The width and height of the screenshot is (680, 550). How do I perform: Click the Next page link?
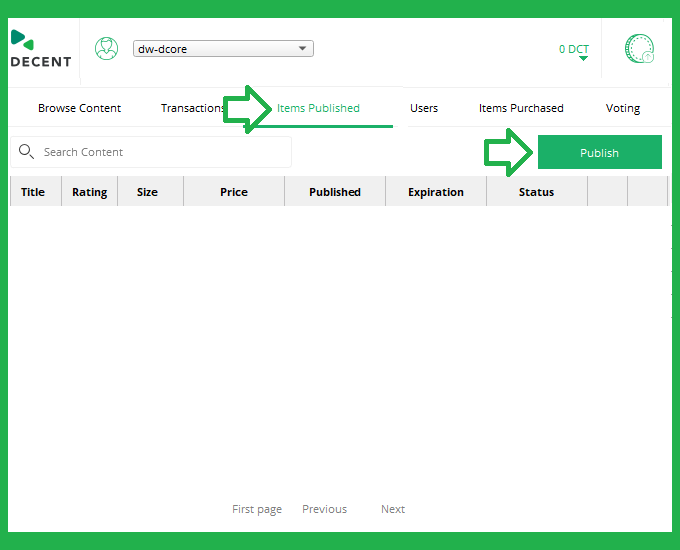(x=393, y=509)
